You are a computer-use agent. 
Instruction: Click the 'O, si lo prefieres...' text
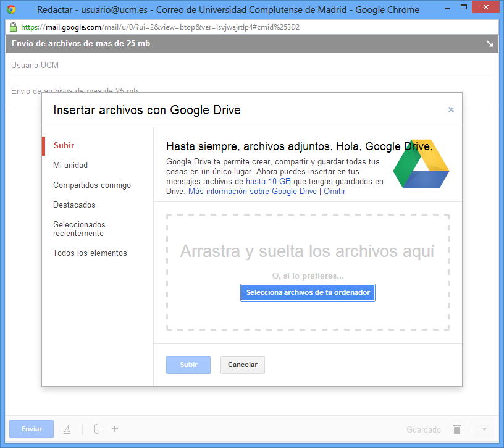coord(308,276)
